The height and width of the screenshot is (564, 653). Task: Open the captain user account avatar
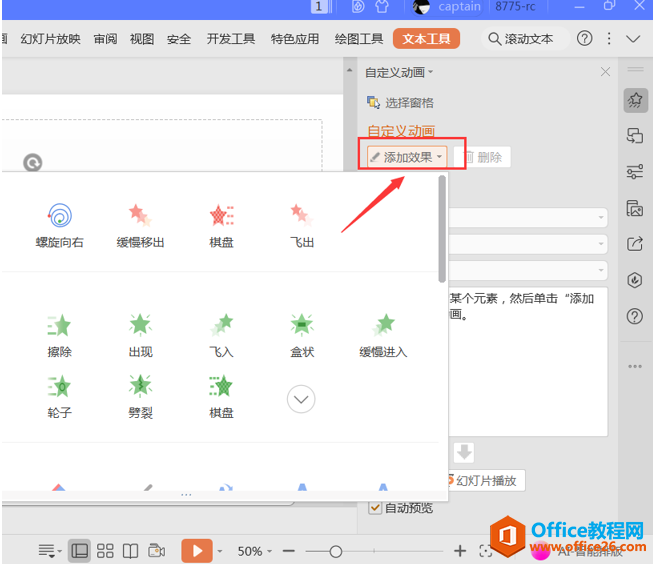pos(421,7)
